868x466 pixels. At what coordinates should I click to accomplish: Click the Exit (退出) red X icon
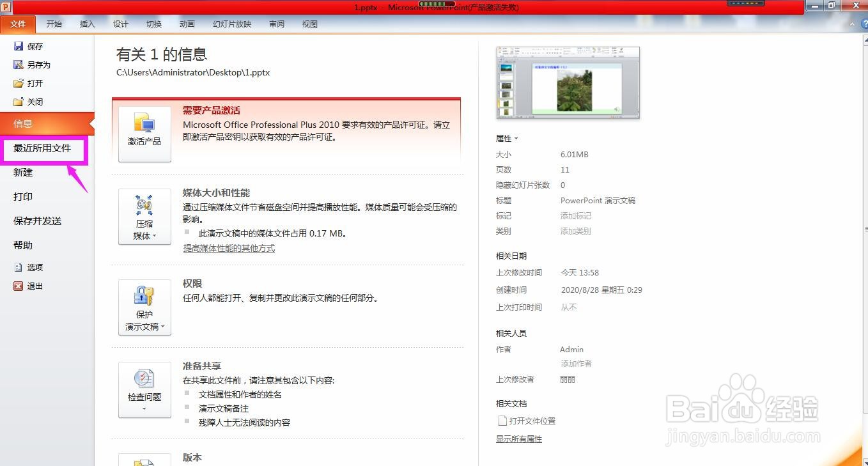tap(19, 286)
